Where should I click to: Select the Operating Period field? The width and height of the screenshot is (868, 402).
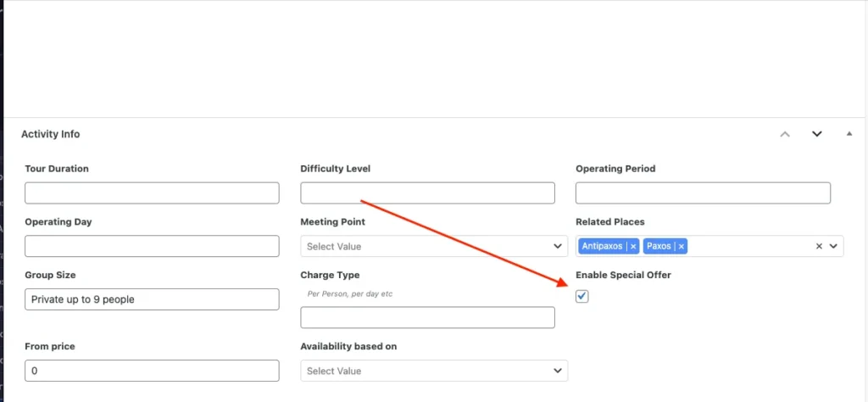pyautogui.click(x=703, y=193)
